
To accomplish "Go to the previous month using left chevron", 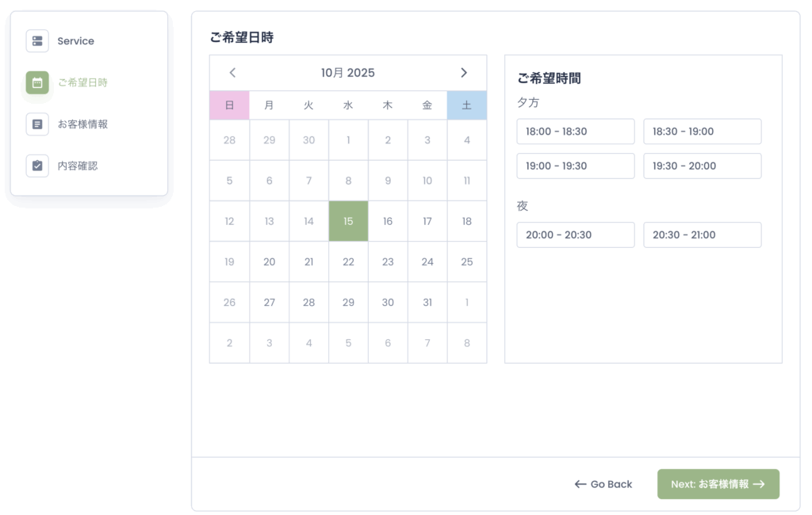I will click(232, 73).
